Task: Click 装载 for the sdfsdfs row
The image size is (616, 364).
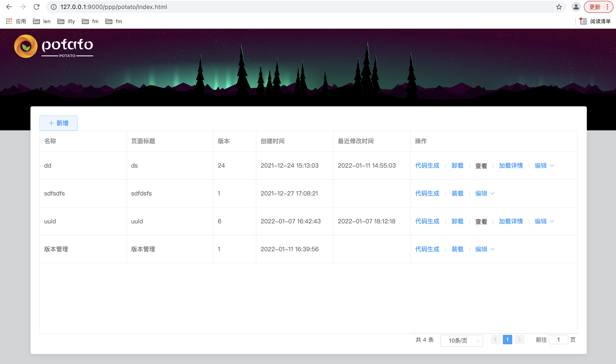Action: click(457, 194)
